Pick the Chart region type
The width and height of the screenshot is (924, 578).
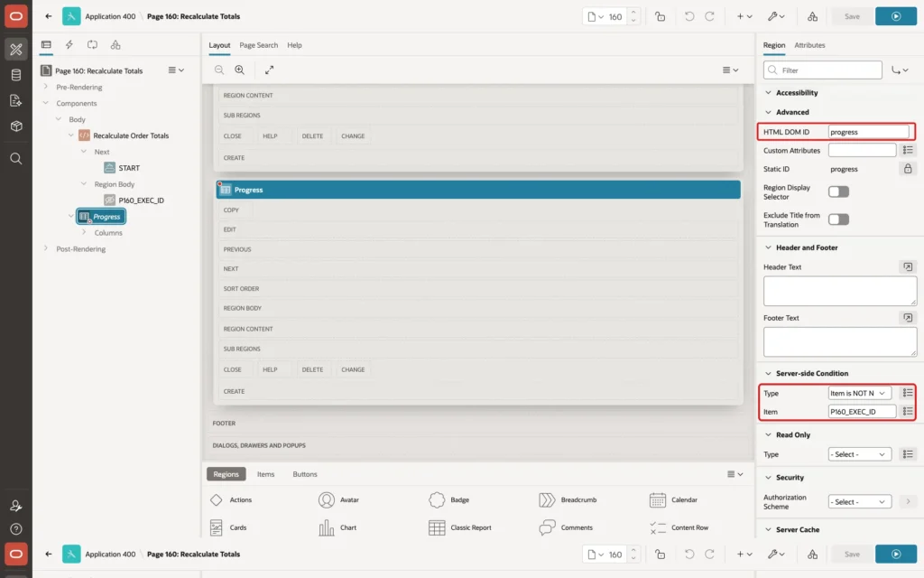337,527
